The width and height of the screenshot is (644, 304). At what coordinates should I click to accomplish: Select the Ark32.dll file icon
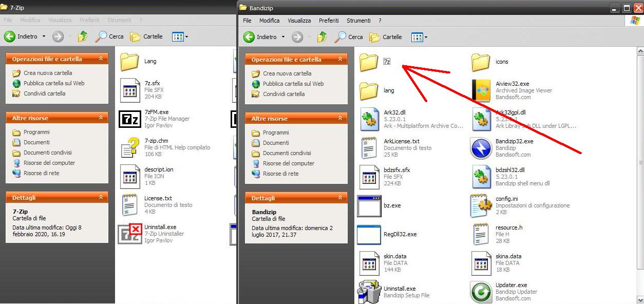[x=369, y=119]
